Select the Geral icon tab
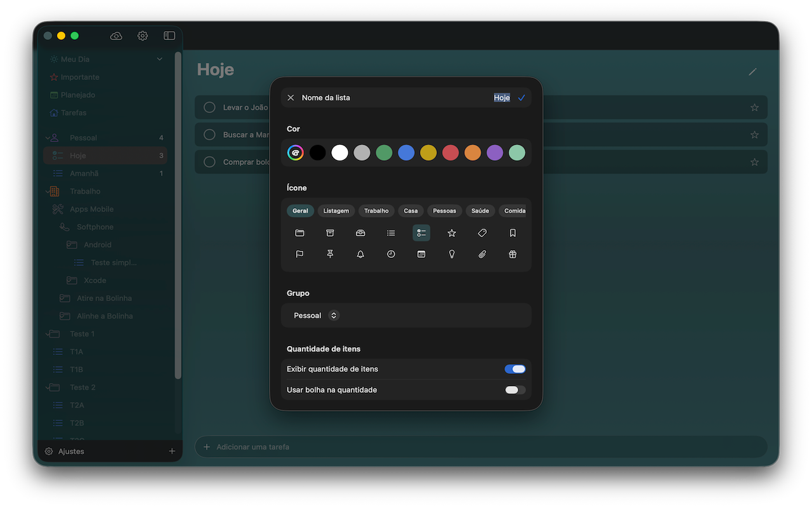The width and height of the screenshot is (812, 508). click(300, 211)
